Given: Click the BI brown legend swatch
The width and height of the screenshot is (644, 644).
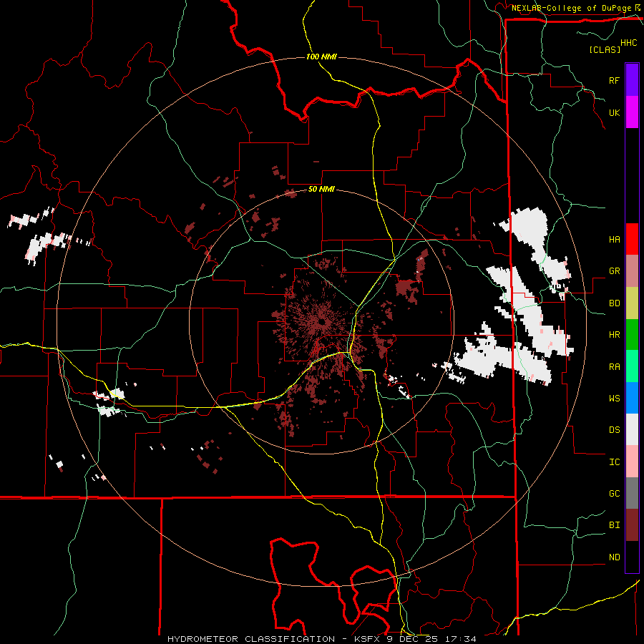Looking at the screenshot, I should click(632, 525).
